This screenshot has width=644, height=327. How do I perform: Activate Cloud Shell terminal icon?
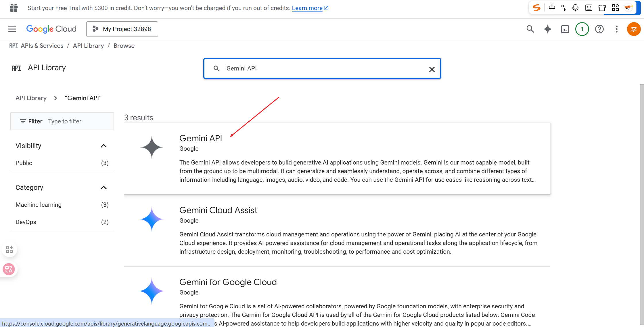click(x=565, y=29)
